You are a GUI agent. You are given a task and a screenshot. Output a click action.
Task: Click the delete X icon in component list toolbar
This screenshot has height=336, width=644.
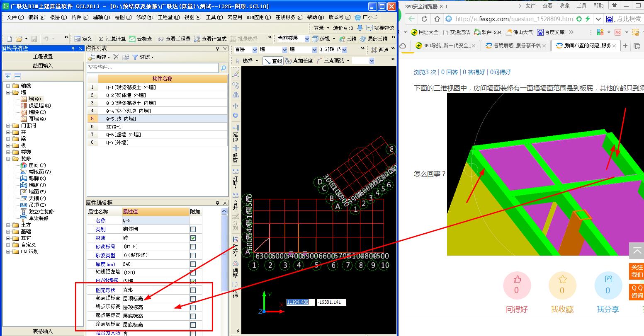coord(116,57)
